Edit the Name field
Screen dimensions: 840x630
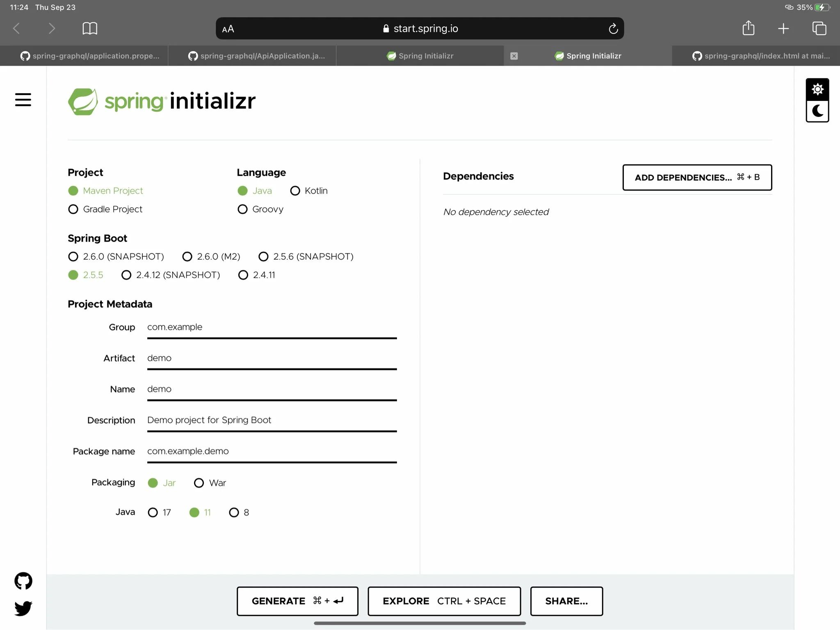(x=272, y=389)
